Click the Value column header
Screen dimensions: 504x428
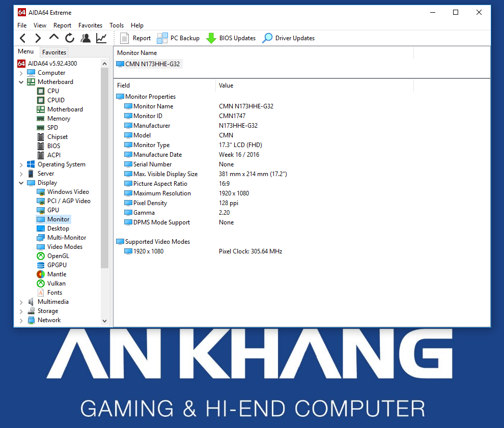click(314, 85)
